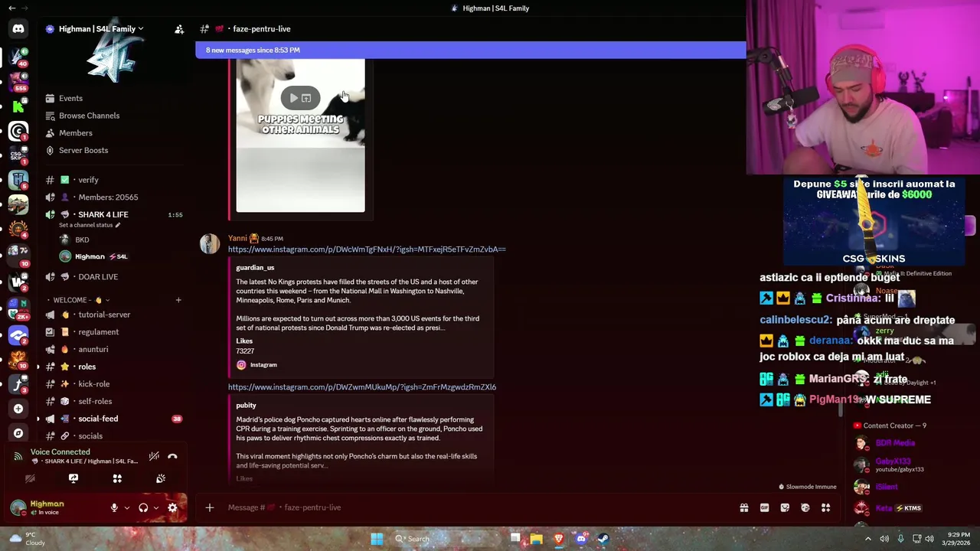Image resolution: width=980 pixels, height=551 pixels.
Task: Turn on camera in voice panel
Action: click(x=30, y=478)
